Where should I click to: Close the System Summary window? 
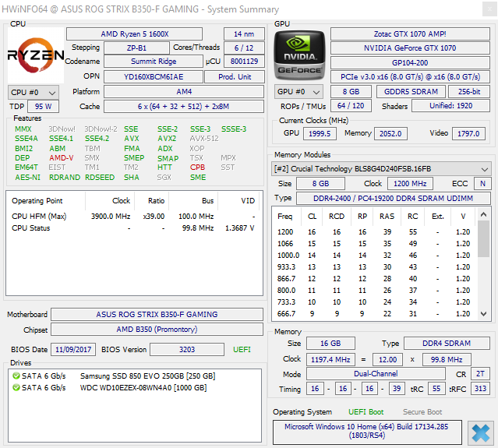[489, 9]
